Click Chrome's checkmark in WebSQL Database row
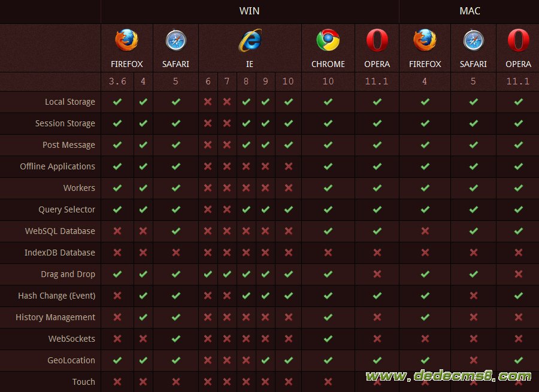 [328, 231]
